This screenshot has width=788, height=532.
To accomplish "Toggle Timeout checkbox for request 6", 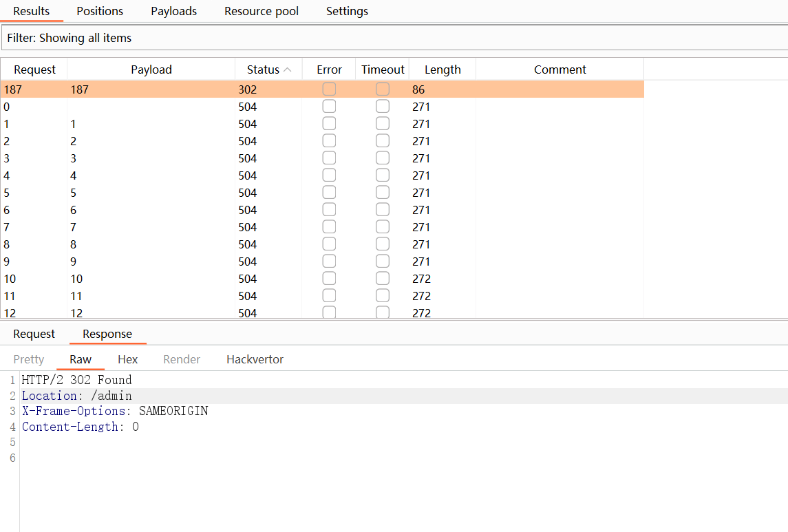I will point(383,209).
